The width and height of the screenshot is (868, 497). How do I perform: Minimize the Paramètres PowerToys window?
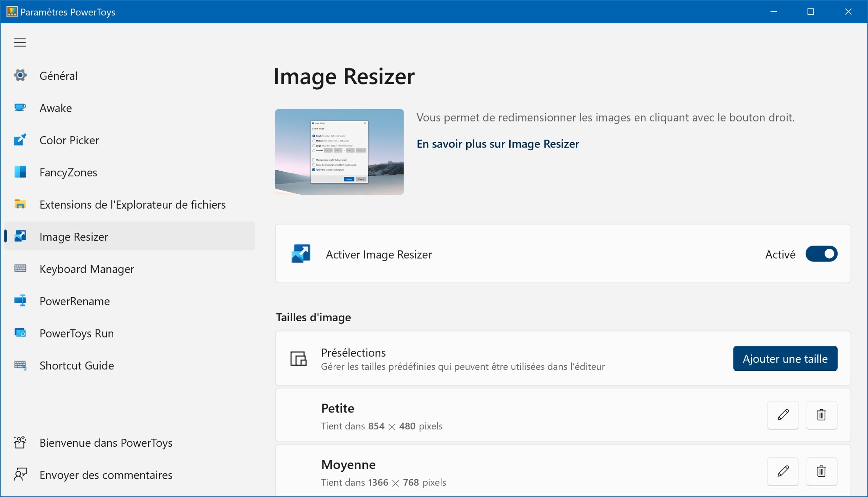coord(773,12)
